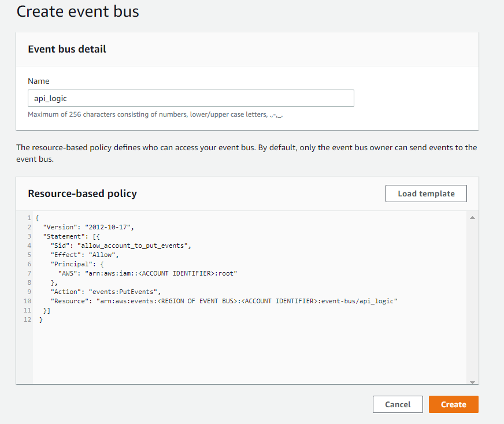Viewport: 504px width, 424px height.
Task: Click the closing }] on line 11
Action: tap(47, 310)
